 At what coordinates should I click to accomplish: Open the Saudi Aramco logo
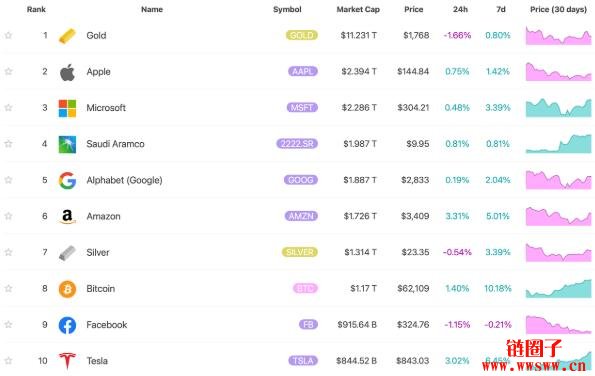pos(67,144)
